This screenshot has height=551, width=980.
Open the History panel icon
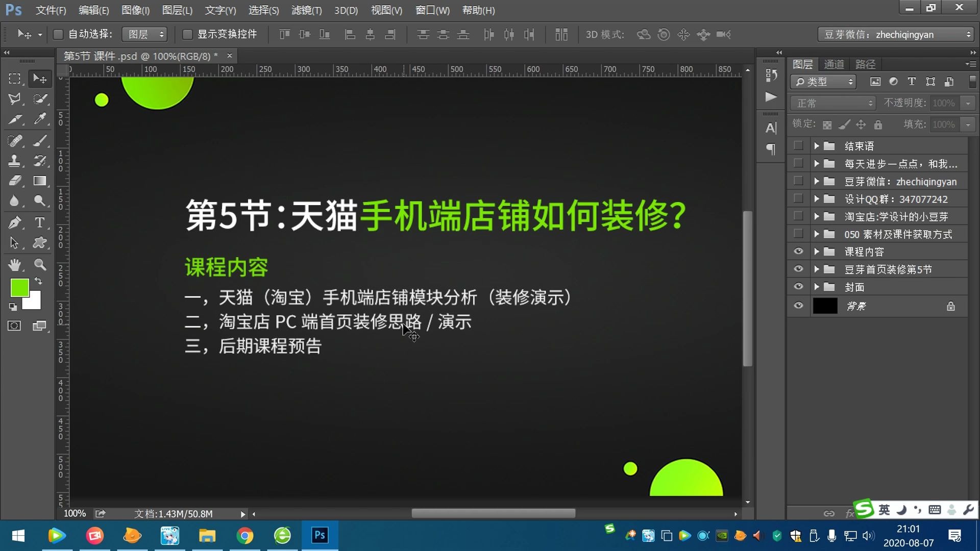tap(771, 76)
